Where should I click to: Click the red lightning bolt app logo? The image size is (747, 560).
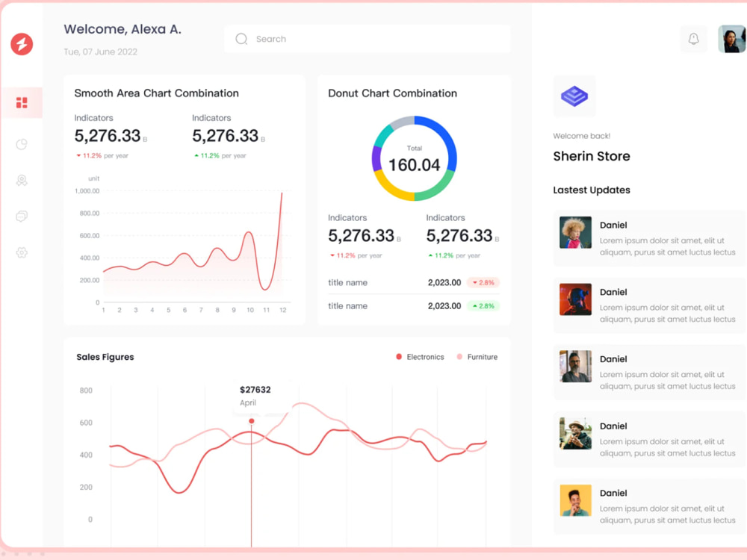pos(22,44)
